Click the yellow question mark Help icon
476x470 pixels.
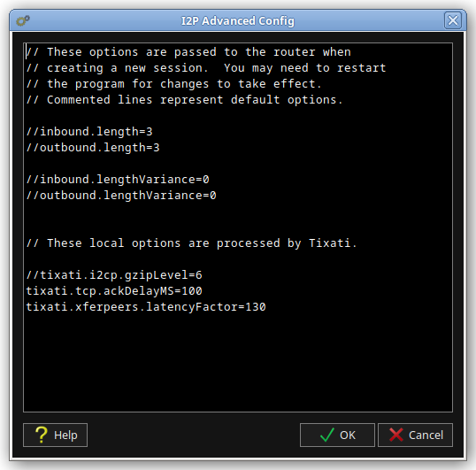click(x=42, y=435)
